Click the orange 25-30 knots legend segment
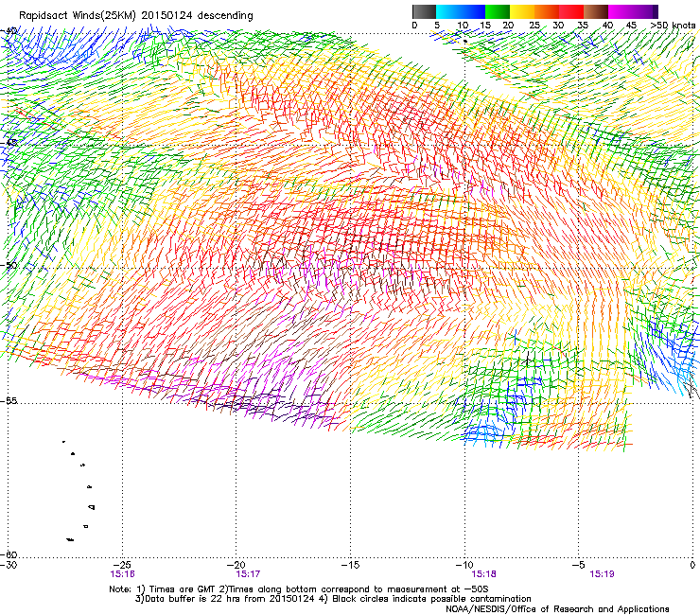700x615 pixels. pos(547,11)
